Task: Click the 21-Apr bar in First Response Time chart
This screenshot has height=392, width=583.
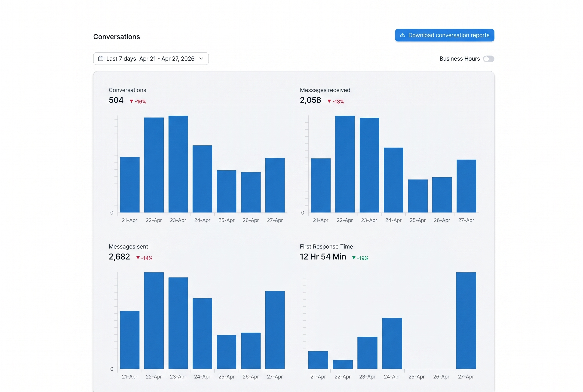Action: point(318,360)
